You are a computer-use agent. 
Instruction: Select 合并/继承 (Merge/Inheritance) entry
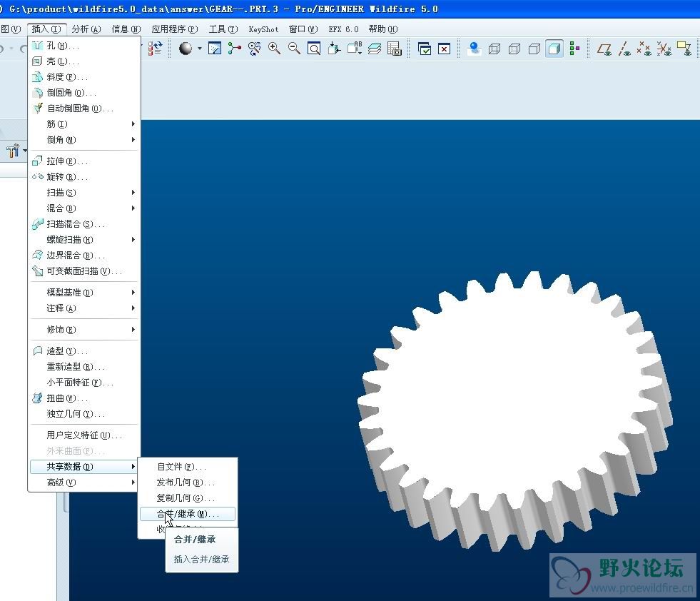(x=188, y=514)
